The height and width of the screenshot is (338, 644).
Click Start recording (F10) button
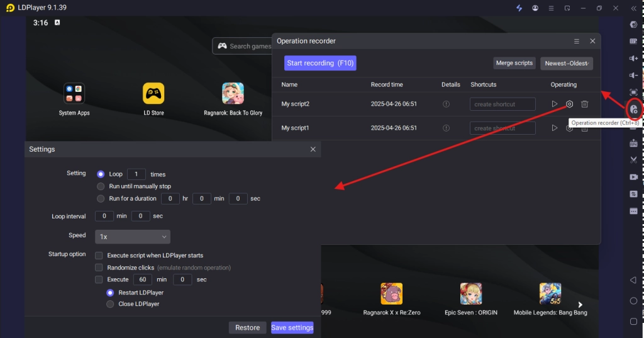coord(320,63)
